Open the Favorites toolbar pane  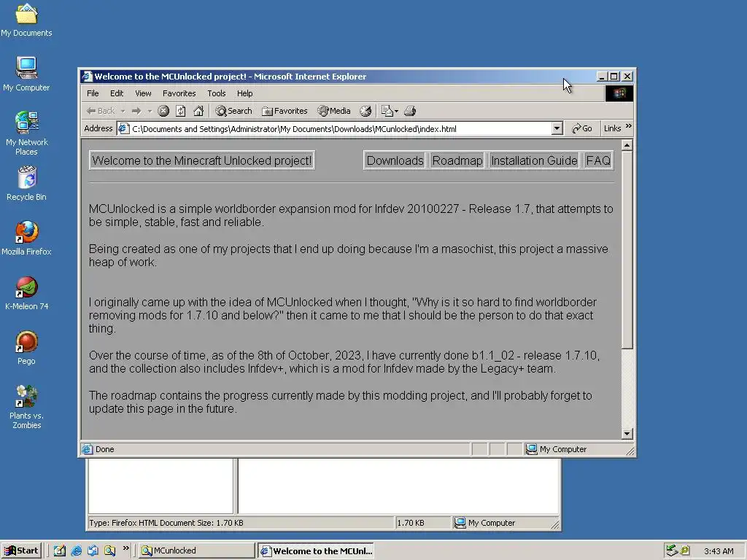coord(285,111)
